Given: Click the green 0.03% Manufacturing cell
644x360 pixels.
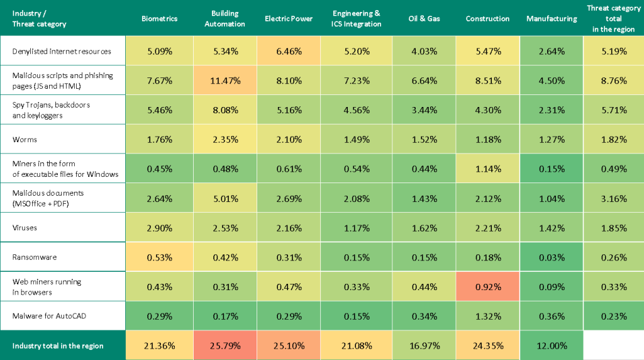Looking at the screenshot, I should coord(552,257).
